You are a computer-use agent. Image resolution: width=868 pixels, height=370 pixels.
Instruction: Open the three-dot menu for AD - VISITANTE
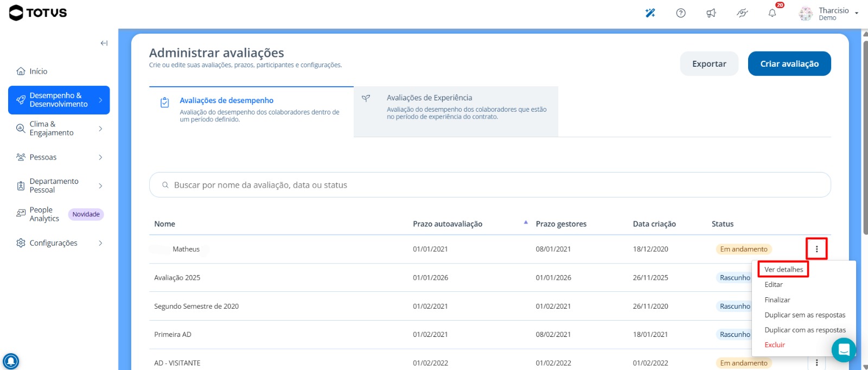click(x=816, y=363)
